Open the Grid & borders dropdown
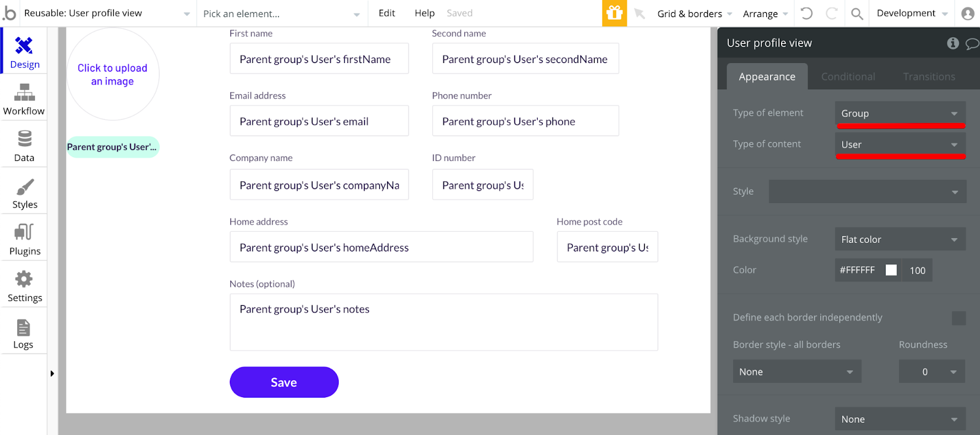 (695, 13)
